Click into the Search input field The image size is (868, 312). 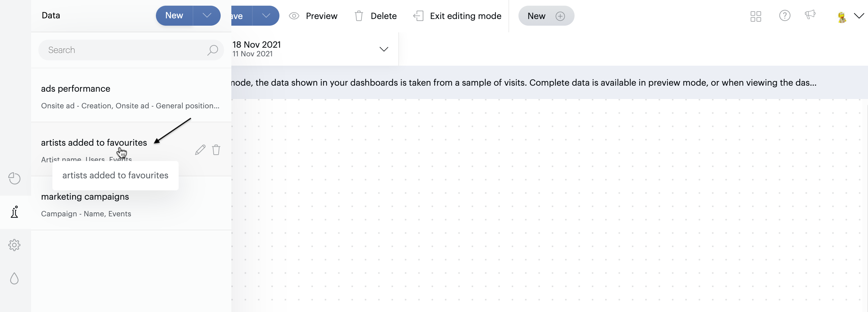coord(125,50)
